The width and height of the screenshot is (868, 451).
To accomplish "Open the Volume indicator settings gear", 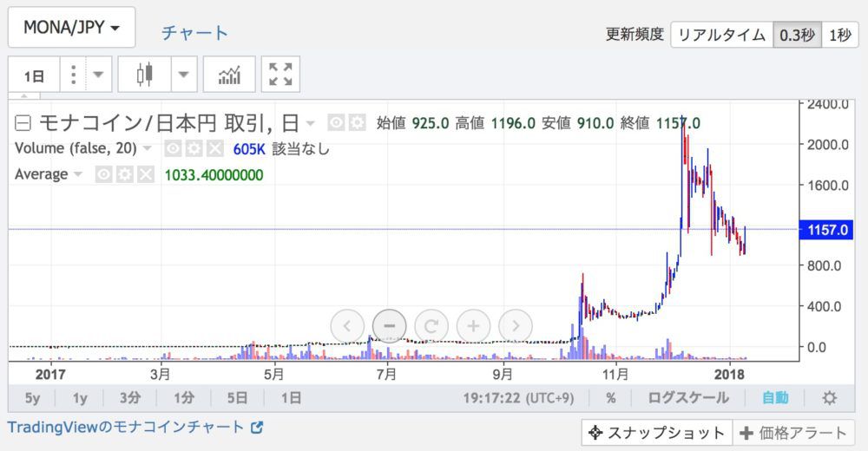I will point(194,148).
